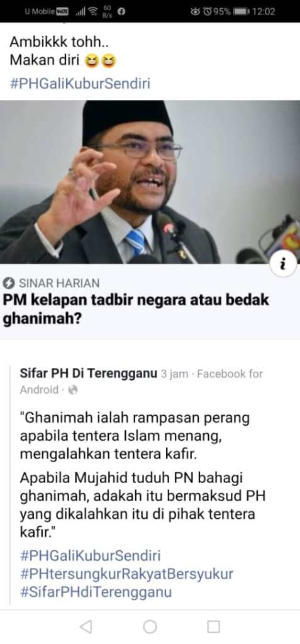Open headline PM kelapan tadbir negara
This screenshot has width=300, height=644.
(136, 309)
